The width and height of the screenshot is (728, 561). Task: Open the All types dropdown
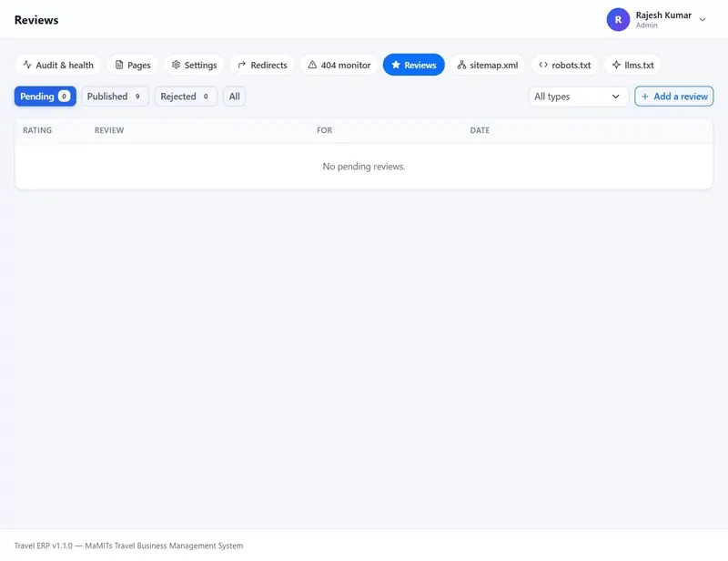(579, 97)
